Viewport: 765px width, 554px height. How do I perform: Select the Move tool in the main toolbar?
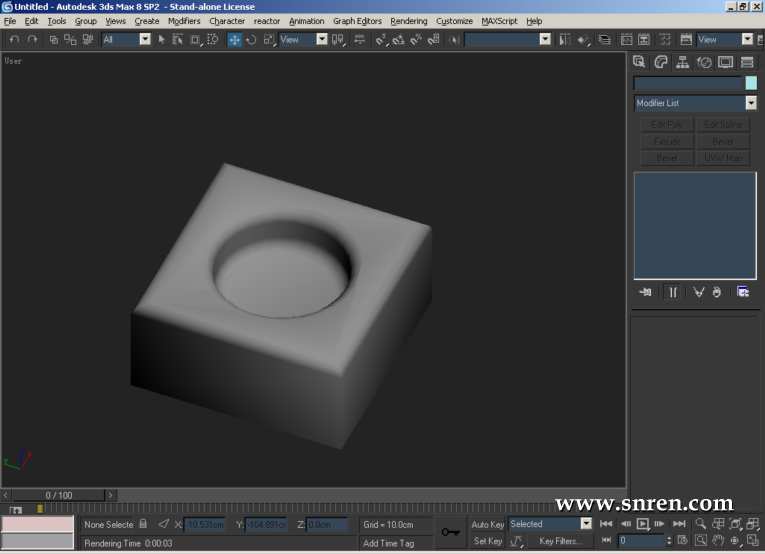coord(234,40)
